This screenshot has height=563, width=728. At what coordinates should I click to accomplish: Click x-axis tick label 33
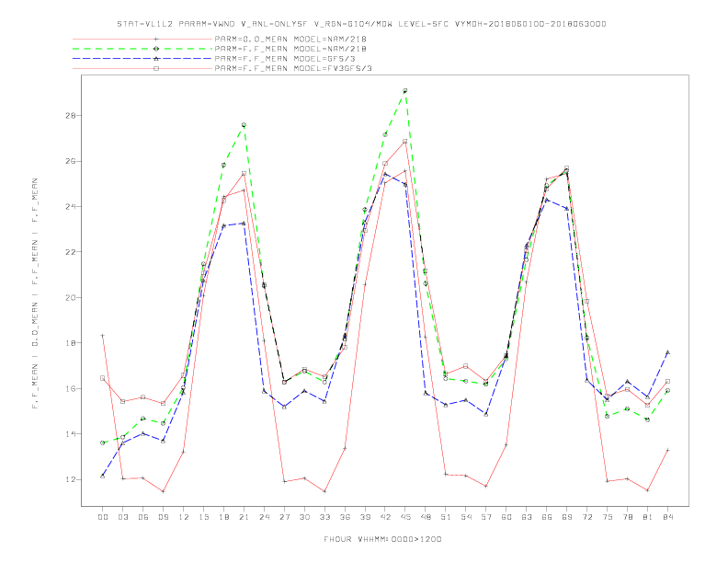(325, 517)
